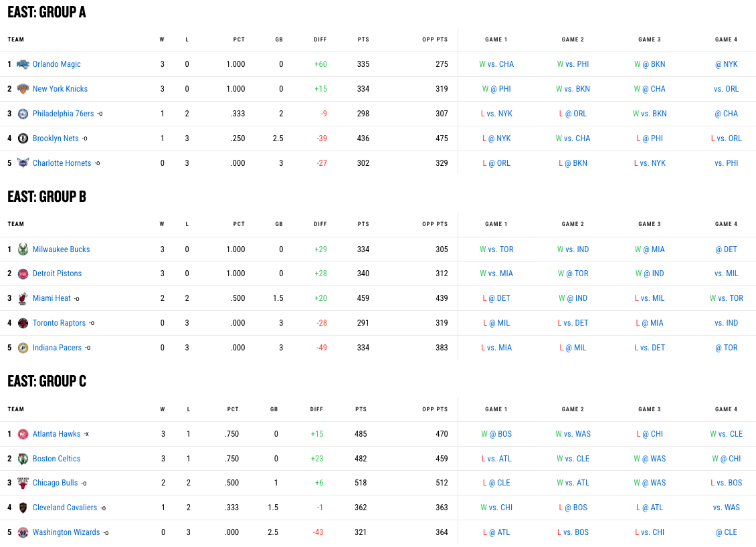Click the Toronto Raptors logo
The width and height of the screenshot is (756, 547).
pyautogui.click(x=23, y=323)
